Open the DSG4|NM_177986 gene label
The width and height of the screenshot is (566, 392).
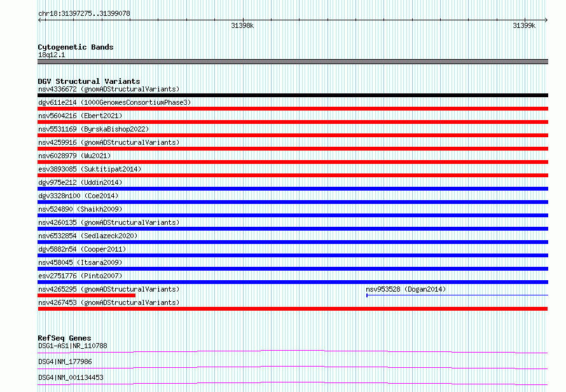(65, 362)
